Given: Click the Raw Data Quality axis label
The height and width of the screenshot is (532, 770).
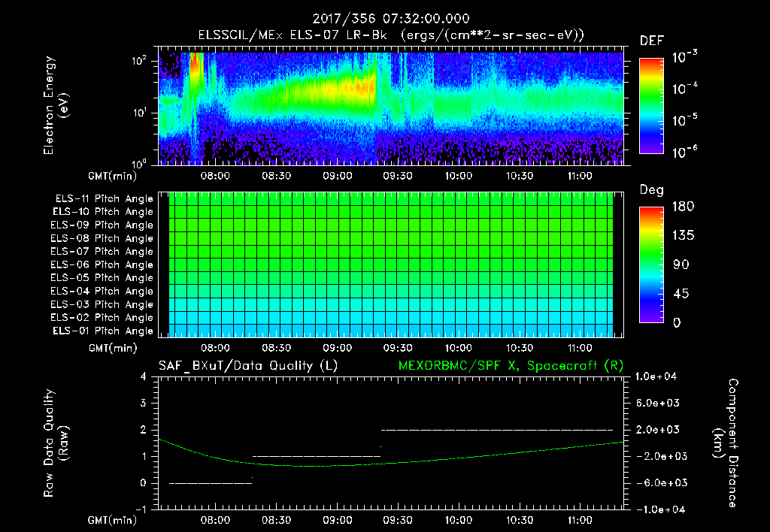Looking at the screenshot, I should pos(56,443).
